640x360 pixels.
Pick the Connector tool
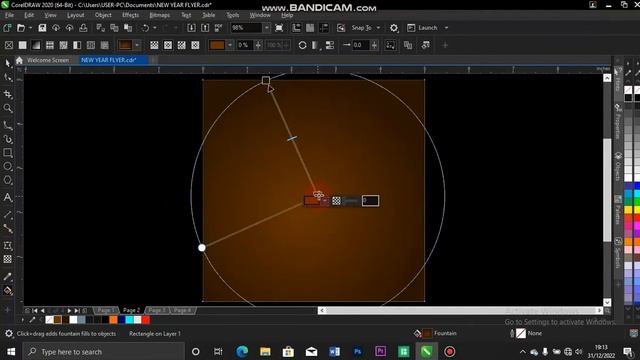coord(8,229)
